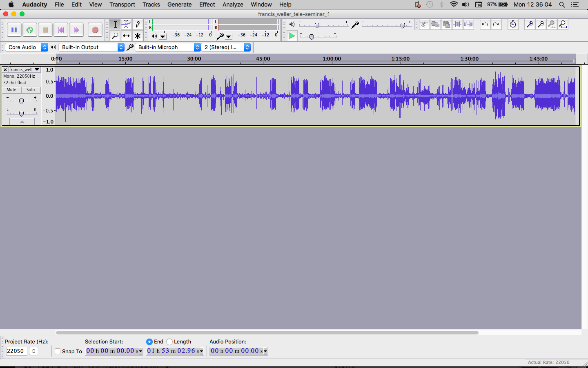The width and height of the screenshot is (588, 368).
Task: Open Audio Position time format dropdown
Action: click(x=265, y=351)
